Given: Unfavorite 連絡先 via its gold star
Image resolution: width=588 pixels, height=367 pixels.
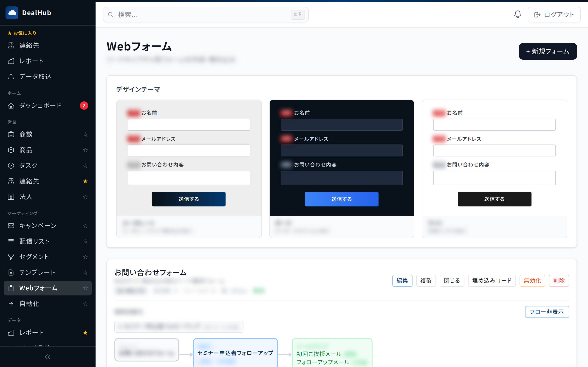Looking at the screenshot, I should (x=85, y=181).
